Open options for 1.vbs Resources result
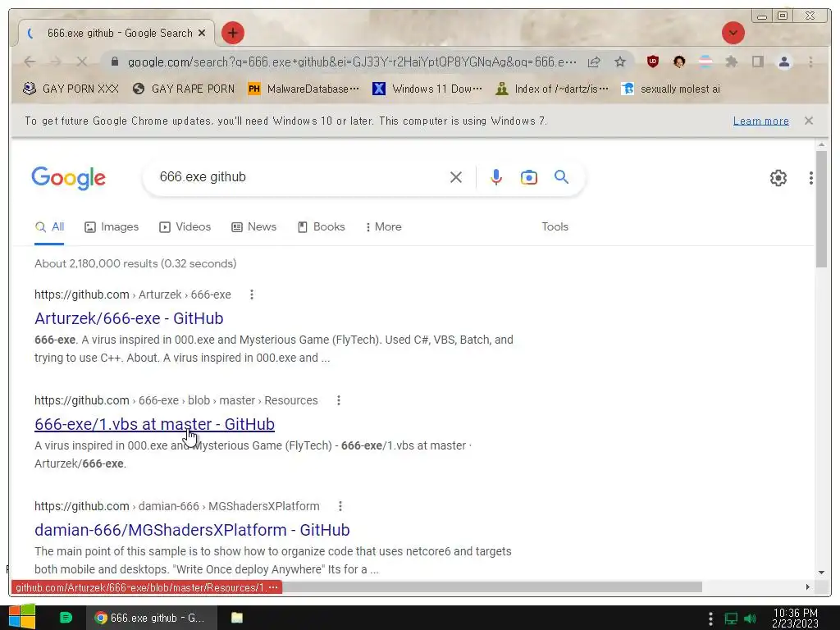This screenshot has width=840, height=630. (x=339, y=400)
